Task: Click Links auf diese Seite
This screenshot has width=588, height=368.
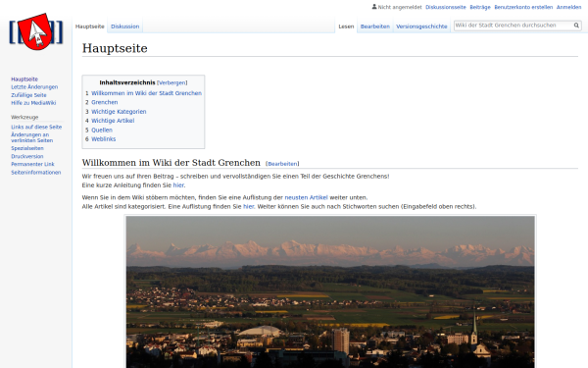Action: click(36, 127)
